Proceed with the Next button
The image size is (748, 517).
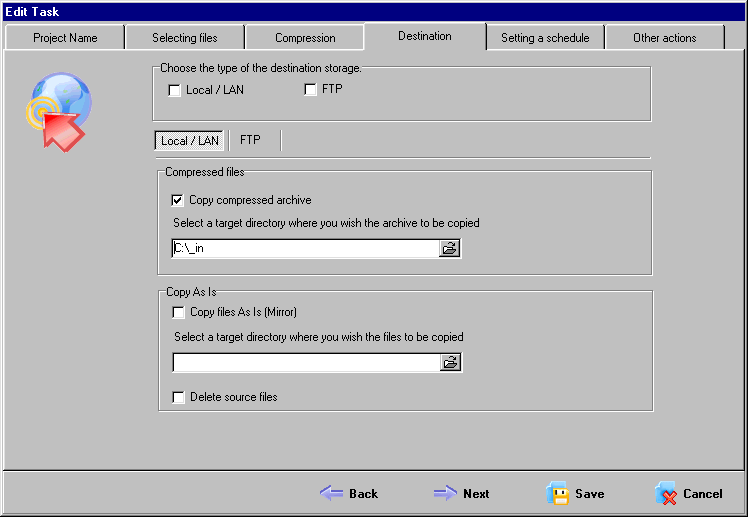pyautogui.click(x=462, y=494)
